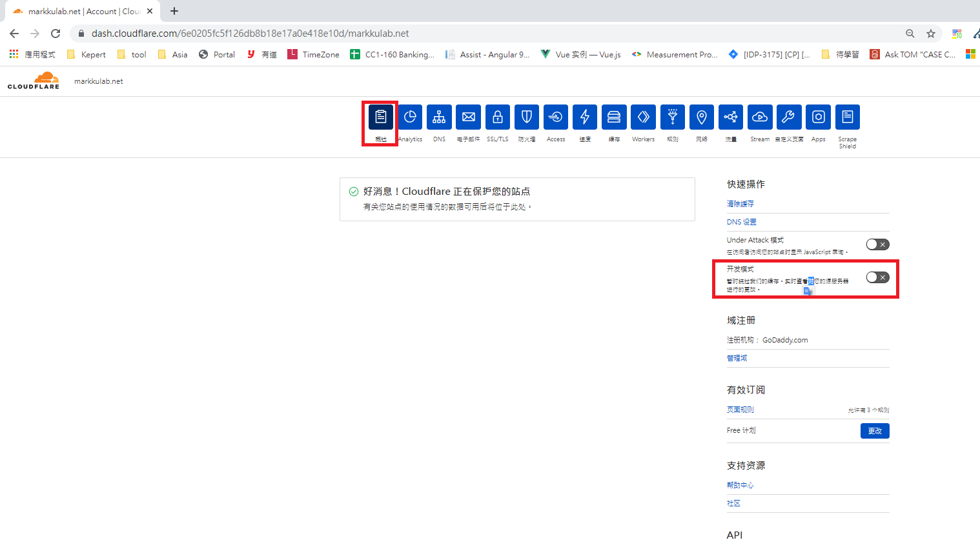Image resolution: width=980 pixels, height=547 pixels.
Task: Open the Access section icon
Action: click(x=556, y=117)
